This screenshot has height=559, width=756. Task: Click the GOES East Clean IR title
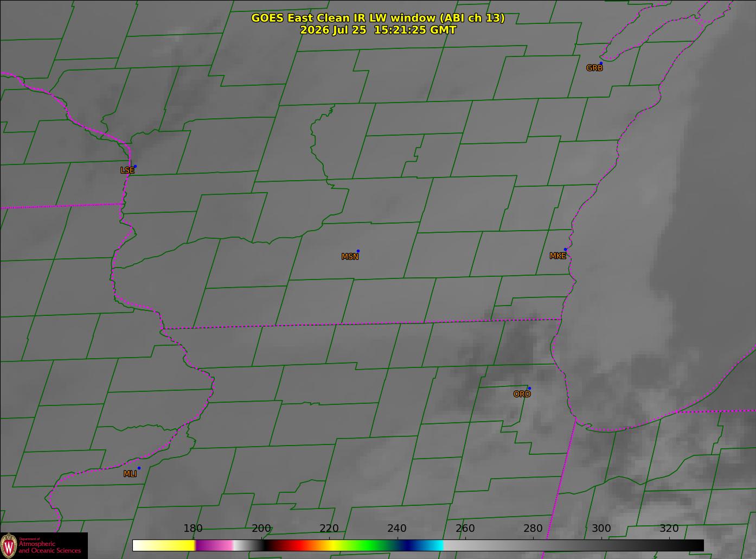click(377, 18)
